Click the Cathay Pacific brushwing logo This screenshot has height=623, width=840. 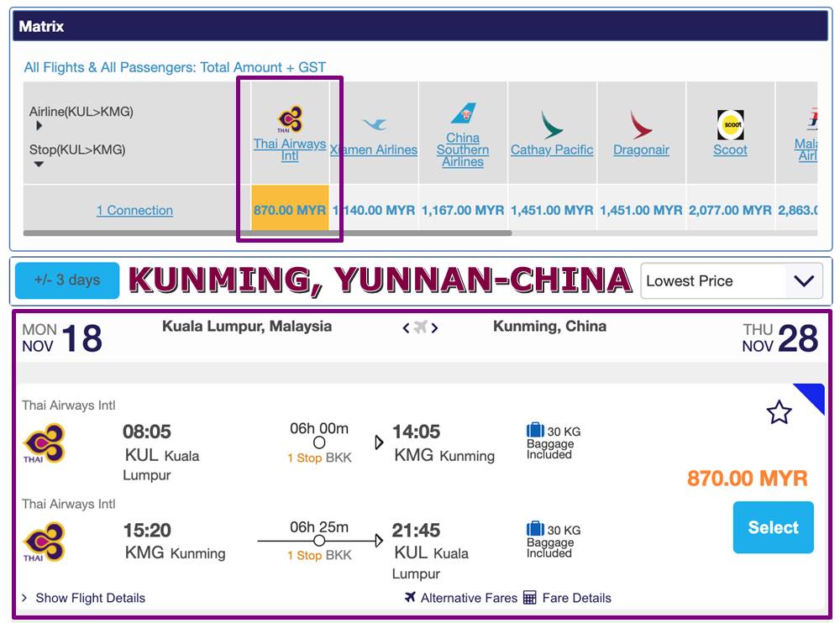(552, 125)
